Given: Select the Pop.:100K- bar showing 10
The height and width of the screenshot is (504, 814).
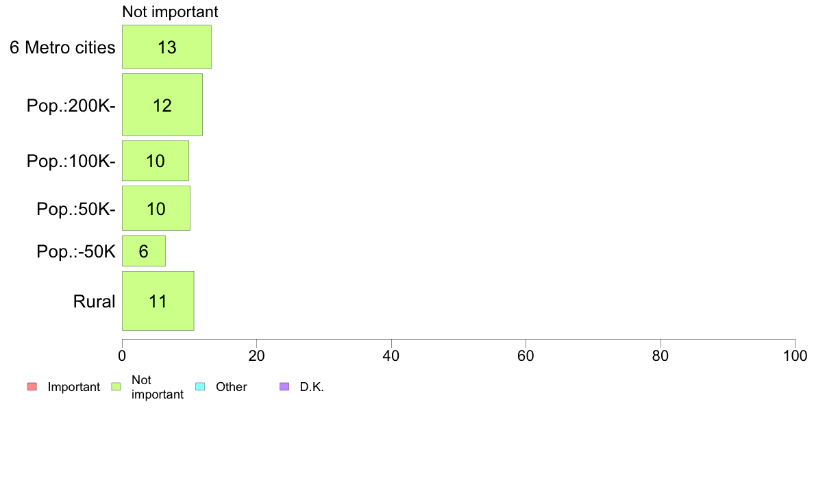Looking at the screenshot, I should [x=156, y=161].
